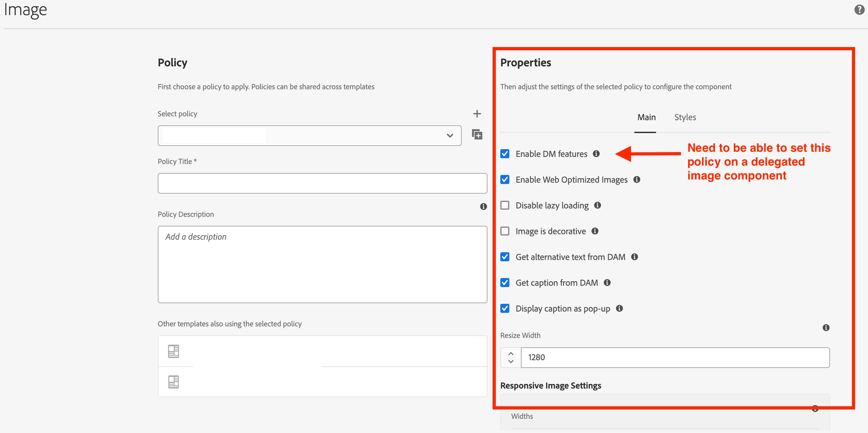Screen dimensions: 868x433
Task: Enable the Disable lazy loading checkbox
Action: pyautogui.click(x=505, y=205)
